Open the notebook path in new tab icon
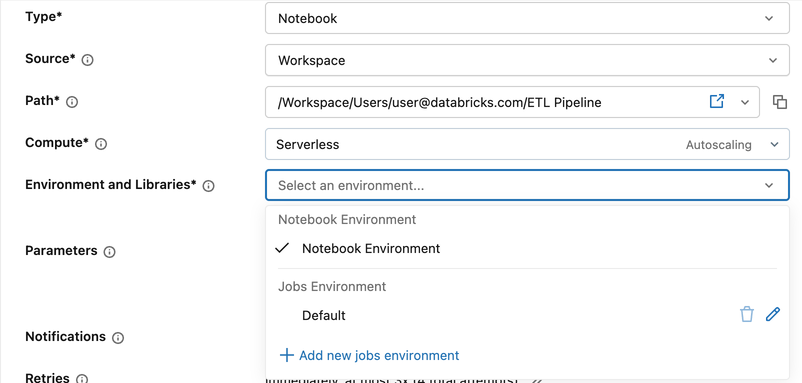 coord(717,101)
